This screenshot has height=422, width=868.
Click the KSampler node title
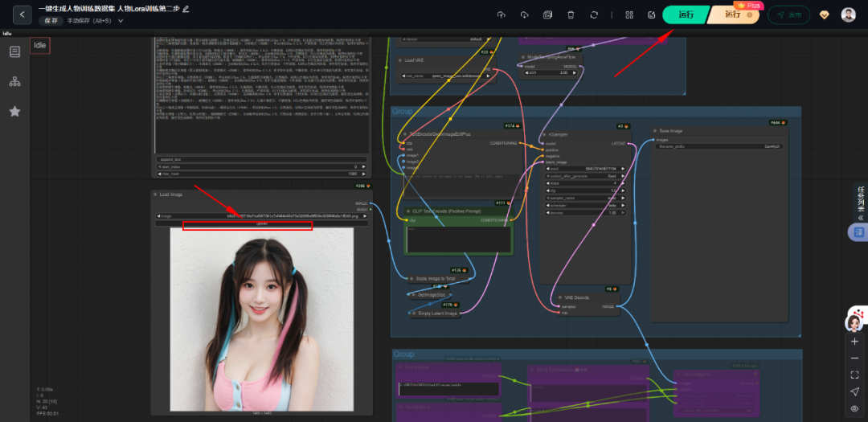(x=558, y=134)
